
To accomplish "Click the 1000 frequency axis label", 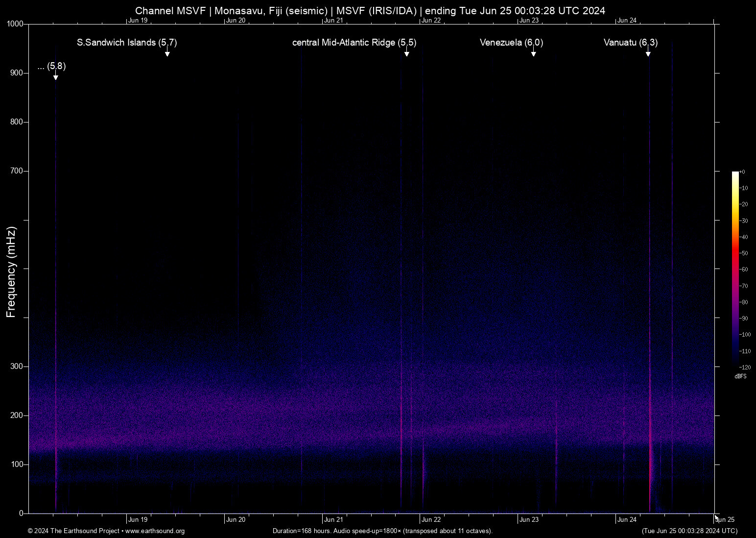I will click(x=15, y=24).
